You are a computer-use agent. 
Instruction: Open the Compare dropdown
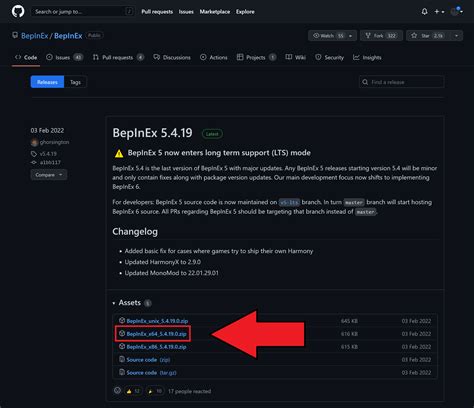tap(49, 175)
